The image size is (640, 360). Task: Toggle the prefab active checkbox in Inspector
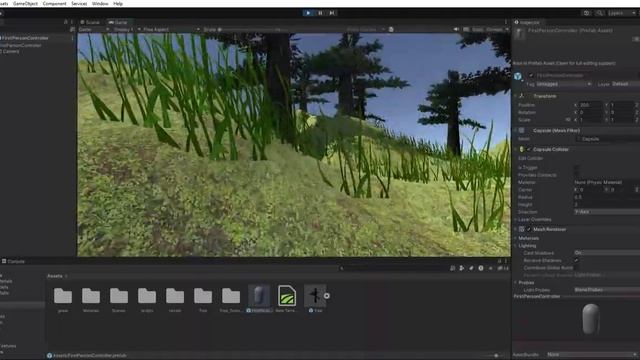point(531,76)
